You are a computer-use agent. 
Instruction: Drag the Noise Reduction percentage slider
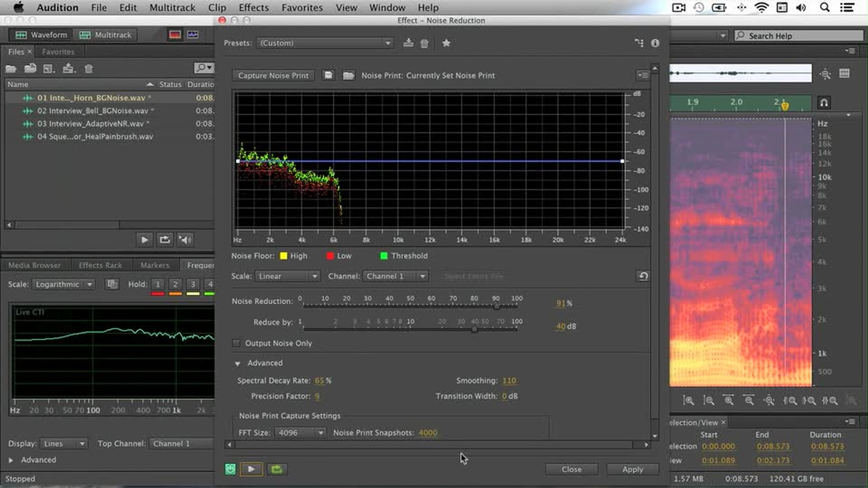[x=497, y=305]
